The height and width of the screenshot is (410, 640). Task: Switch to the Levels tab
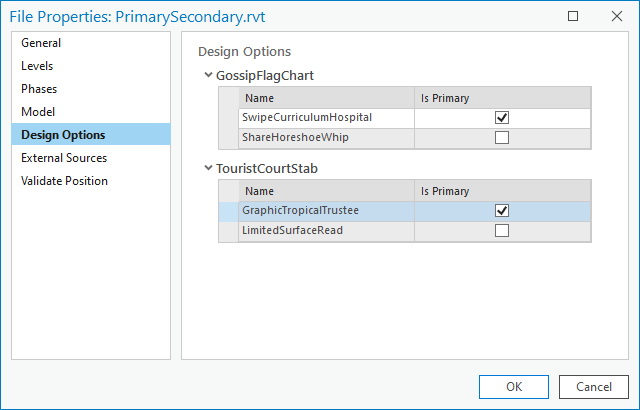tap(38, 66)
